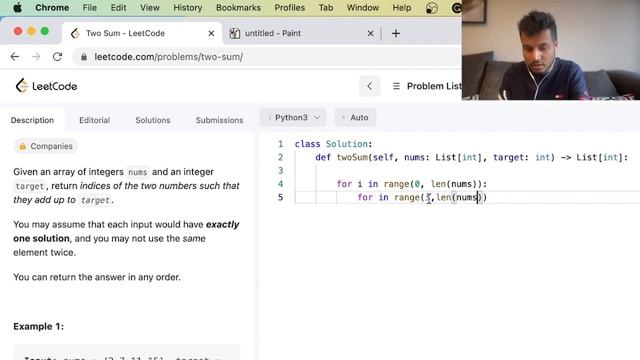Open the Tab menu in menu bar

(x=326, y=8)
